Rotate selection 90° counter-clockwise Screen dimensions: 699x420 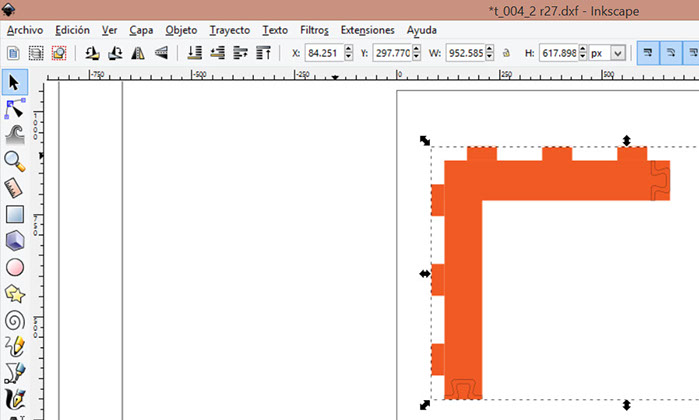click(92, 54)
